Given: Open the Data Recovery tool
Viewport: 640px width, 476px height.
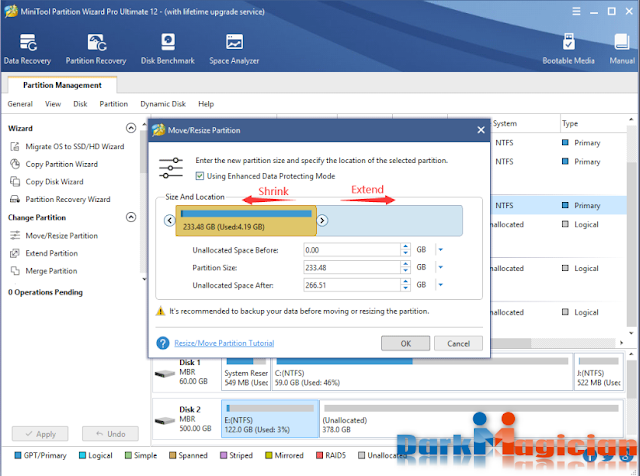Looking at the screenshot, I should coord(28,49).
